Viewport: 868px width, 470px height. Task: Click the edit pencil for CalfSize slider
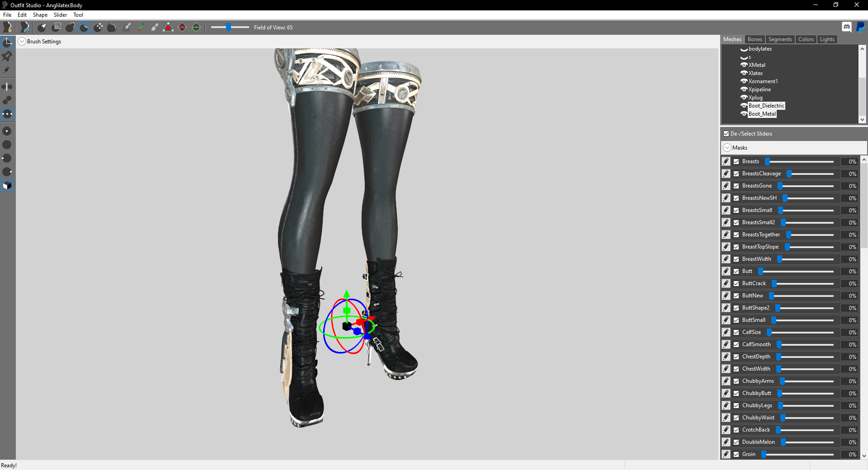point(726,332)
